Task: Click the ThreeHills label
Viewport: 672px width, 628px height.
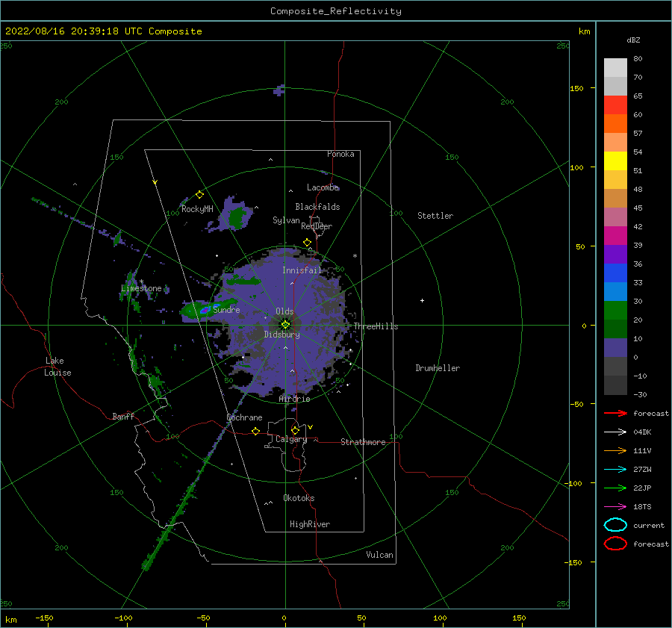Action: (376, 326)
